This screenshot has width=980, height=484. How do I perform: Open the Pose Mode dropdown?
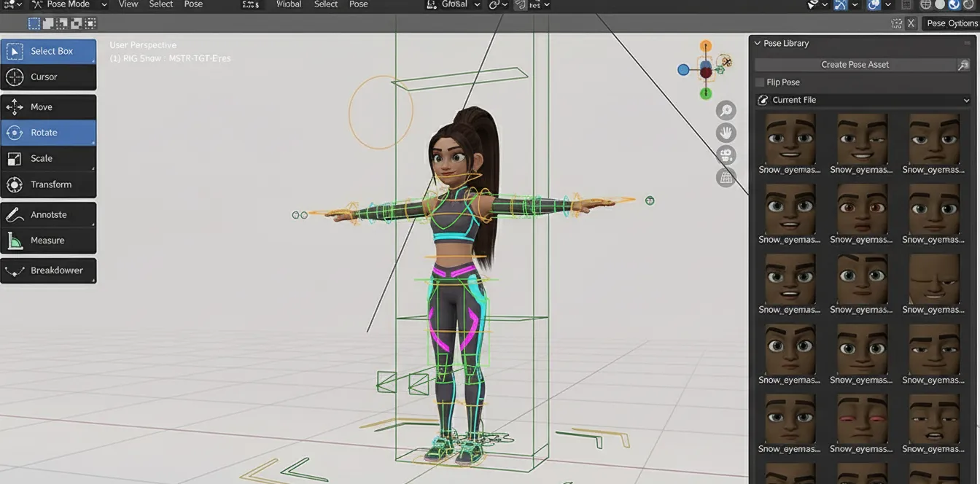click(x=69, y=4)
